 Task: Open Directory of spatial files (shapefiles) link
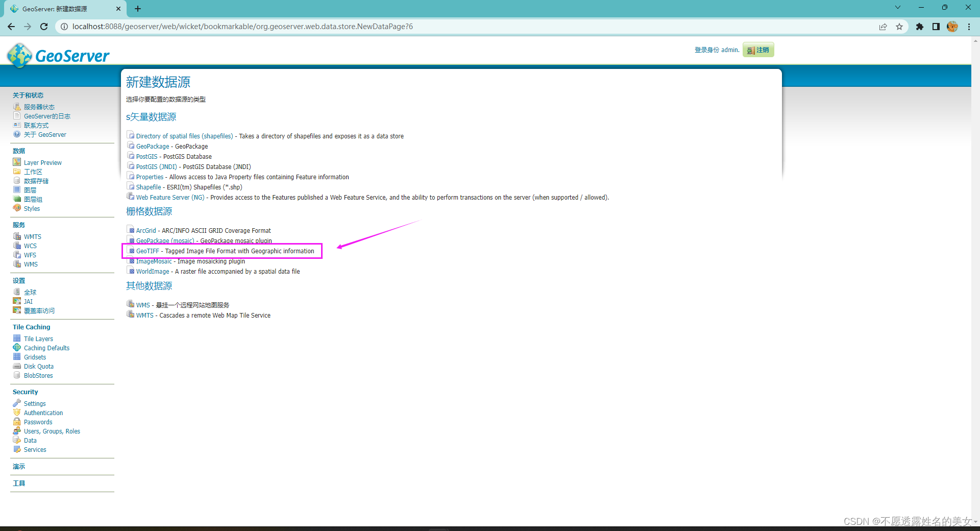[x=184, y=136]
